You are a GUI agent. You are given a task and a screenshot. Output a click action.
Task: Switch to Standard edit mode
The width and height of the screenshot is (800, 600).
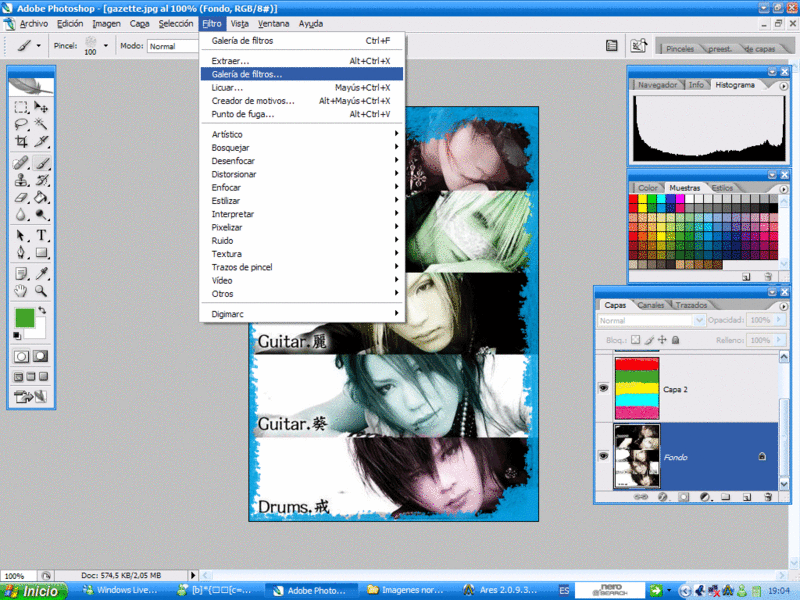[21, 356]
